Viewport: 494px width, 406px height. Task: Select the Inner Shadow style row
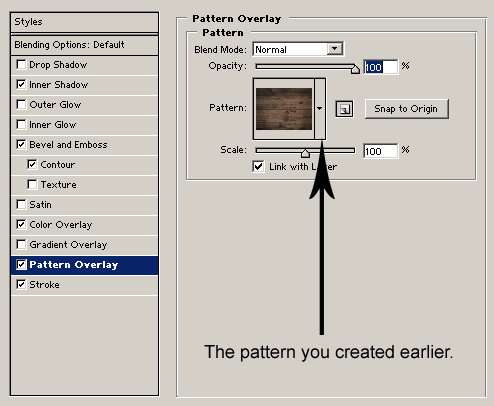pos(84,85)
